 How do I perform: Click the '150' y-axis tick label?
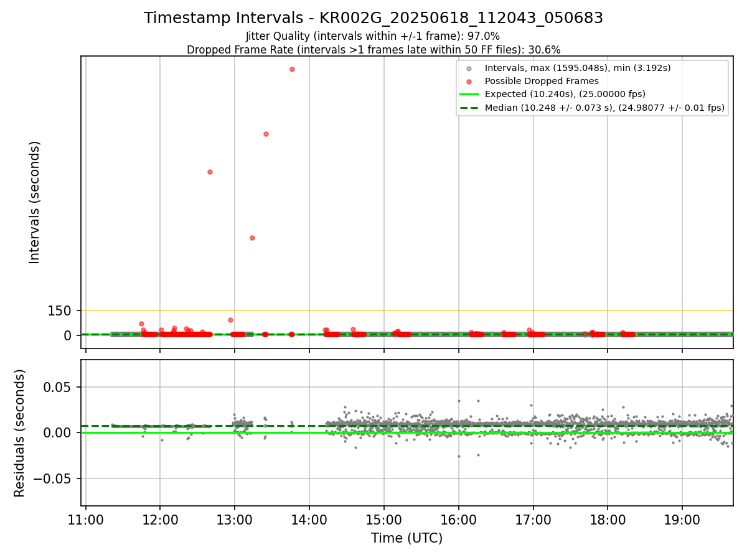point(60,310)
